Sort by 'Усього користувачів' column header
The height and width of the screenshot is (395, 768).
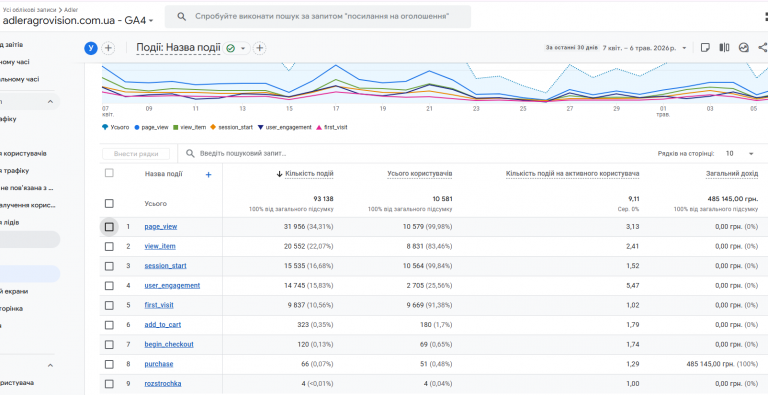click(420, 174)
